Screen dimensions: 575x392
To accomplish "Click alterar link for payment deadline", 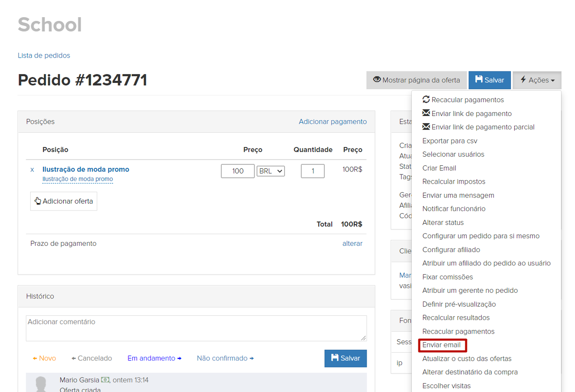I will pos(352,243).
